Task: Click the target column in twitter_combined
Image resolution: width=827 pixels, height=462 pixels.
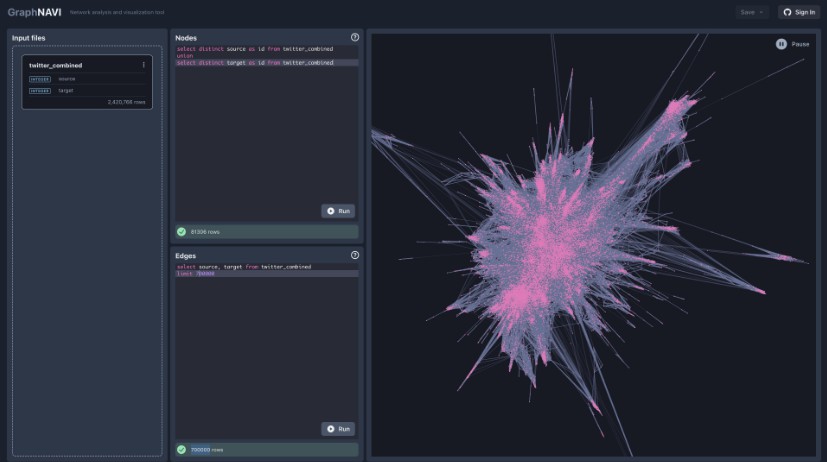Action: coord(67,90)
